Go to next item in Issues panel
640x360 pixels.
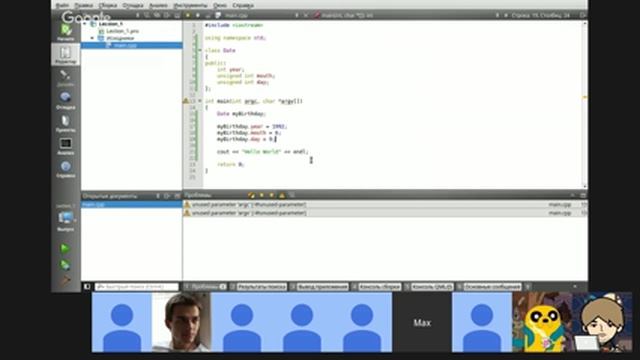pos(271,195)
